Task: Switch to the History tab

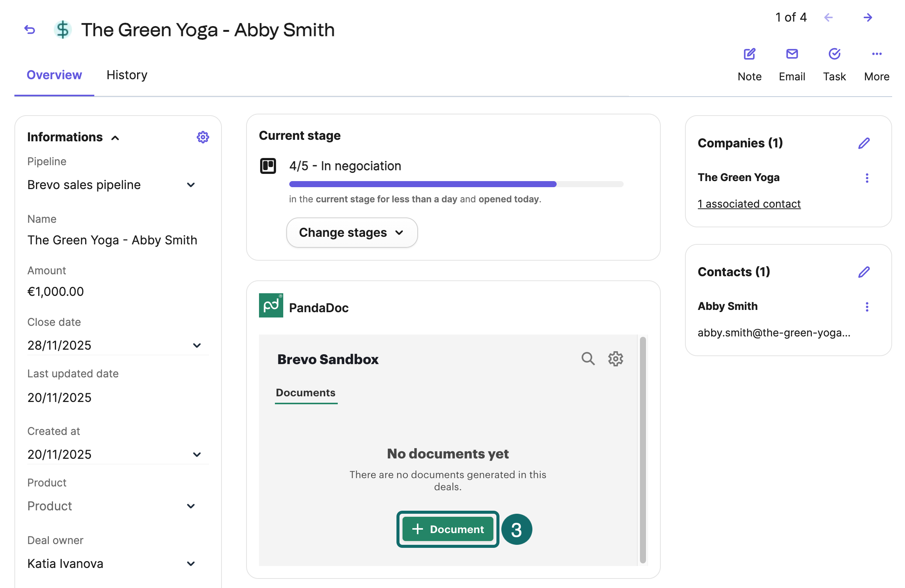Action: click(x=126, y=75)
